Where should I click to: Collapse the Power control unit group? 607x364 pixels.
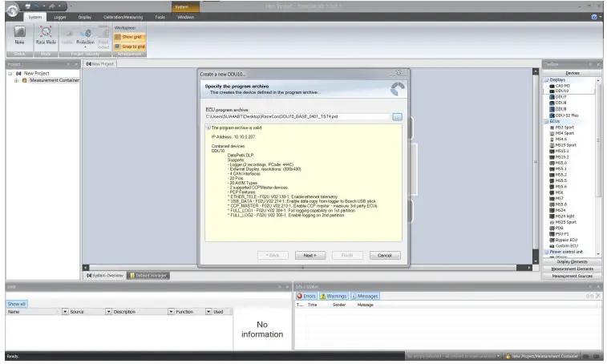coord(546,252)
